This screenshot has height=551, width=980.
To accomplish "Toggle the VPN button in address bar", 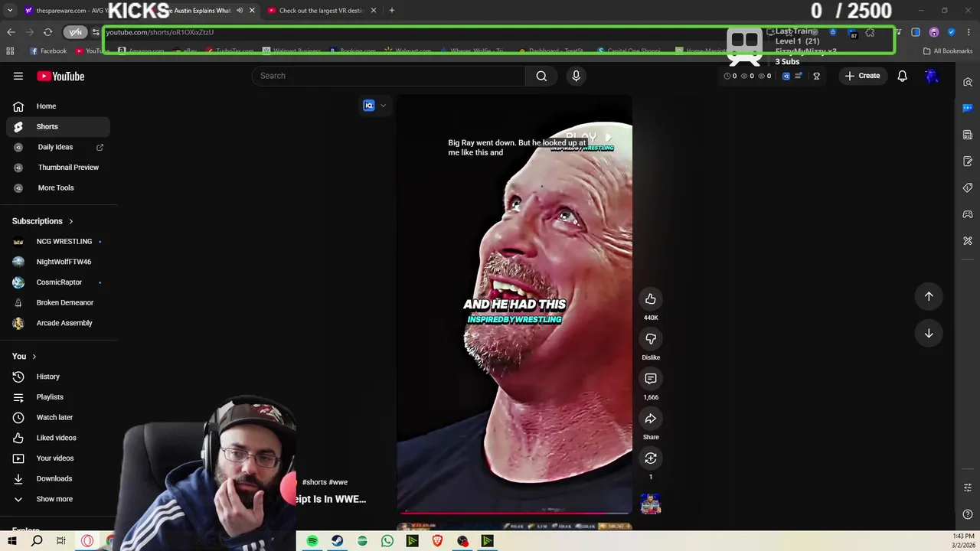I will pos(75,32).
